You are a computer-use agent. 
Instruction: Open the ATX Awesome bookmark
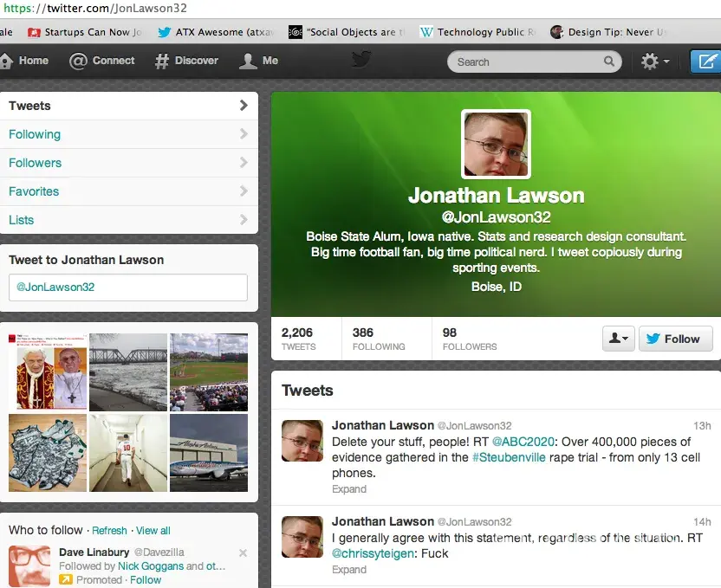(216, 32)
